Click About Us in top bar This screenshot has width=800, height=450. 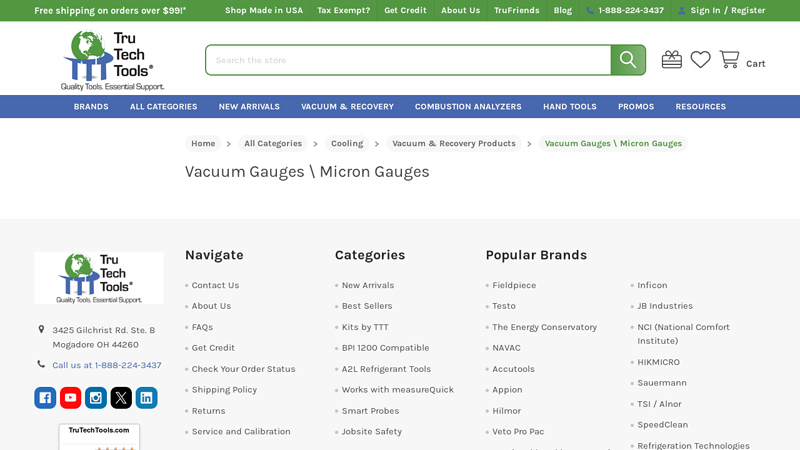point(460,10)
